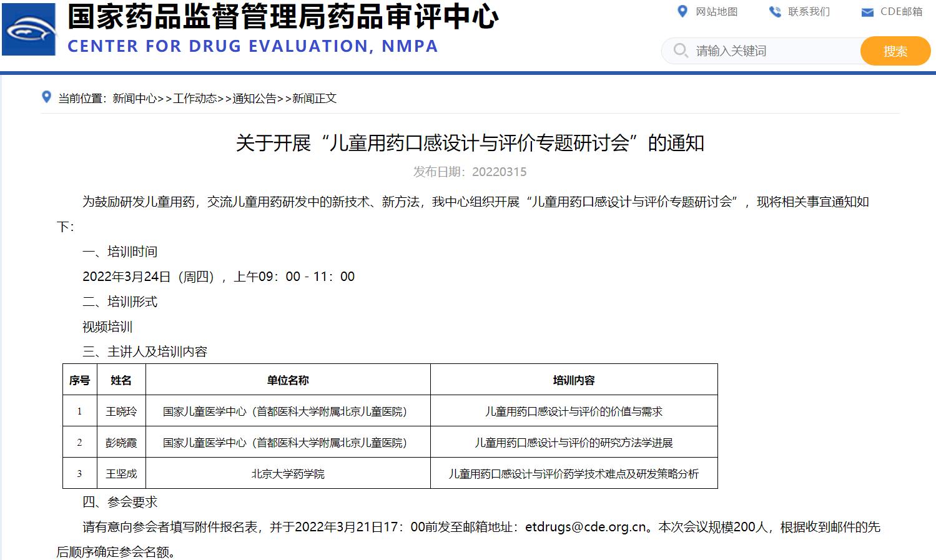Viewport: 936px width, 560px height.
Task: Click speaker name 王晓玲 in the table
Action: point(121,411)
